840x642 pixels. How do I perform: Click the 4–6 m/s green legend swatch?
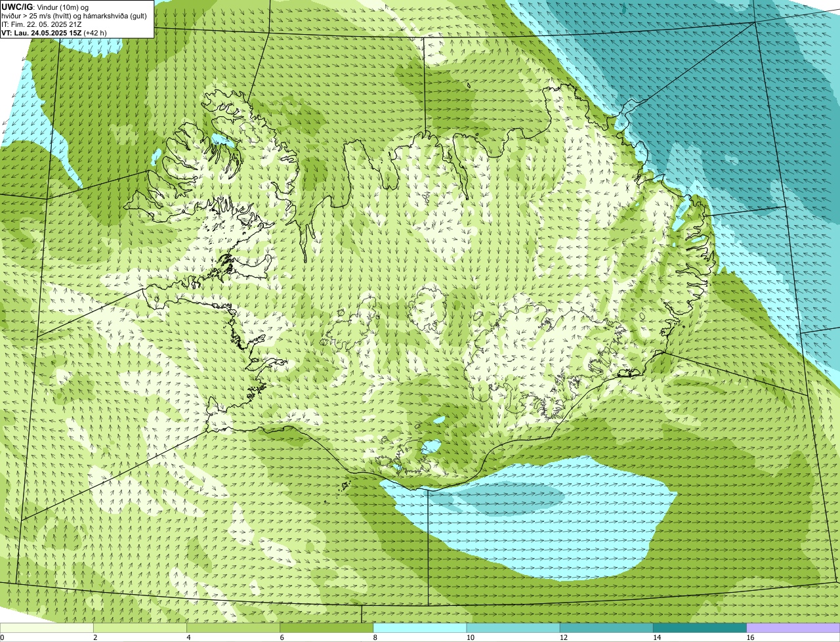[x=233, y=628]
